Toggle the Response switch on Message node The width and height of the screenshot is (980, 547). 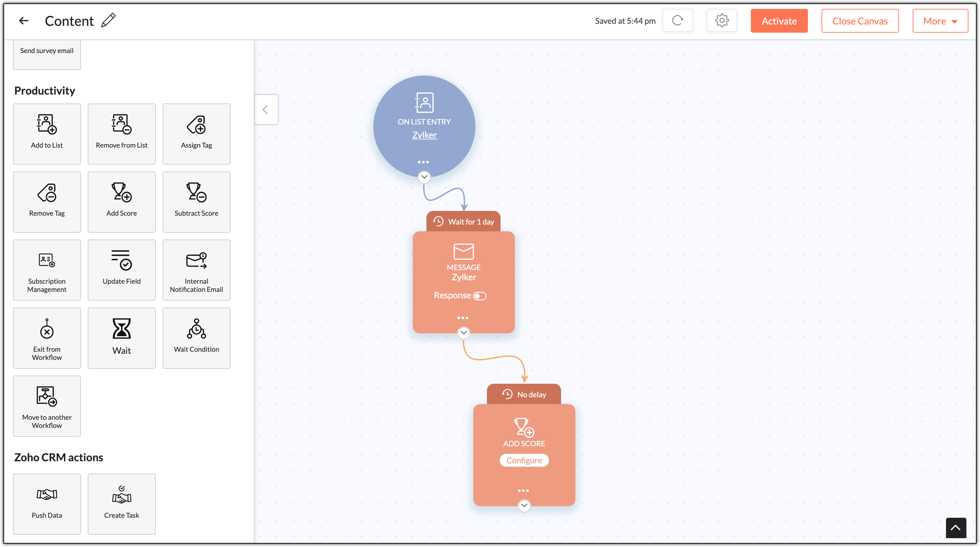480,296
